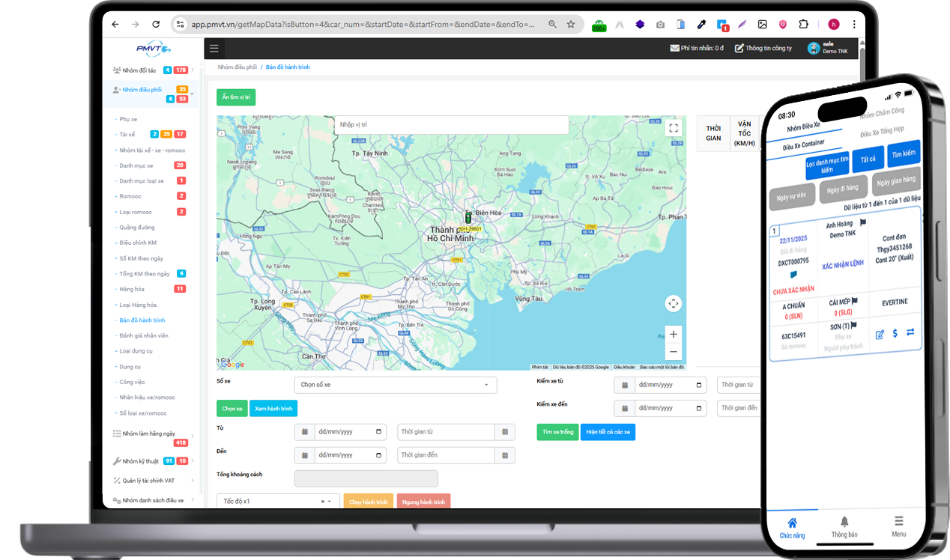
Task: Tap the swap arrows icon on phone card
Action: tap(910, 332)
